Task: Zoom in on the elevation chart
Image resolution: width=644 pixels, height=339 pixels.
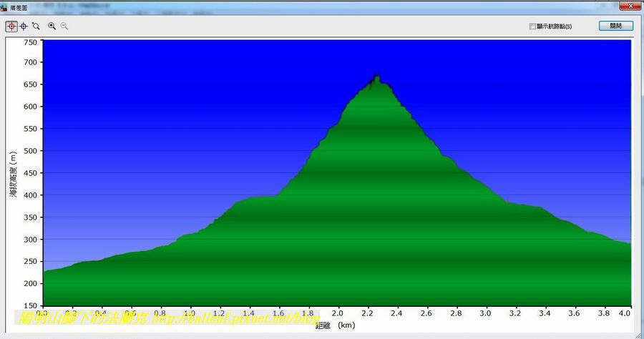Action: 52,26
